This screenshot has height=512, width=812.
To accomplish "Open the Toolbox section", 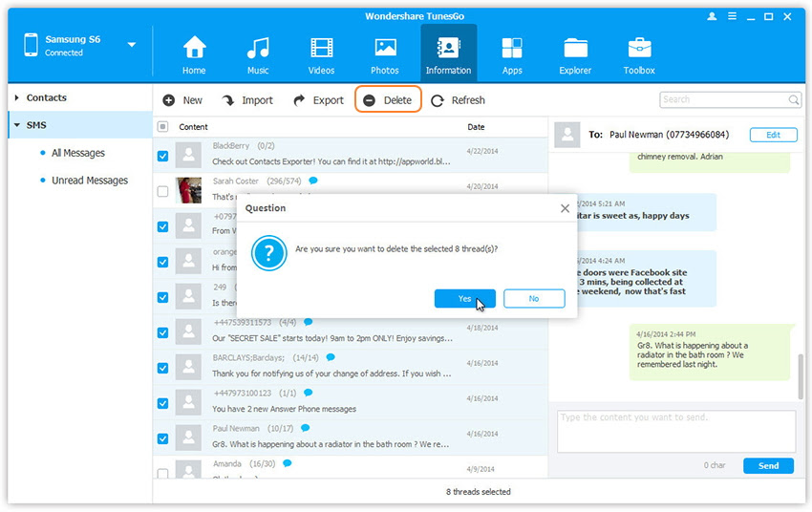I will [x=639, y=54].
